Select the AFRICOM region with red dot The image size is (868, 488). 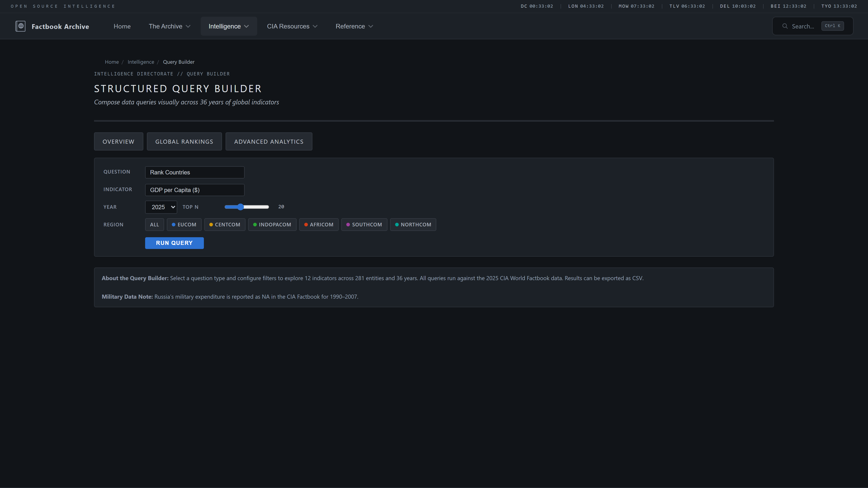coord(319,225)
